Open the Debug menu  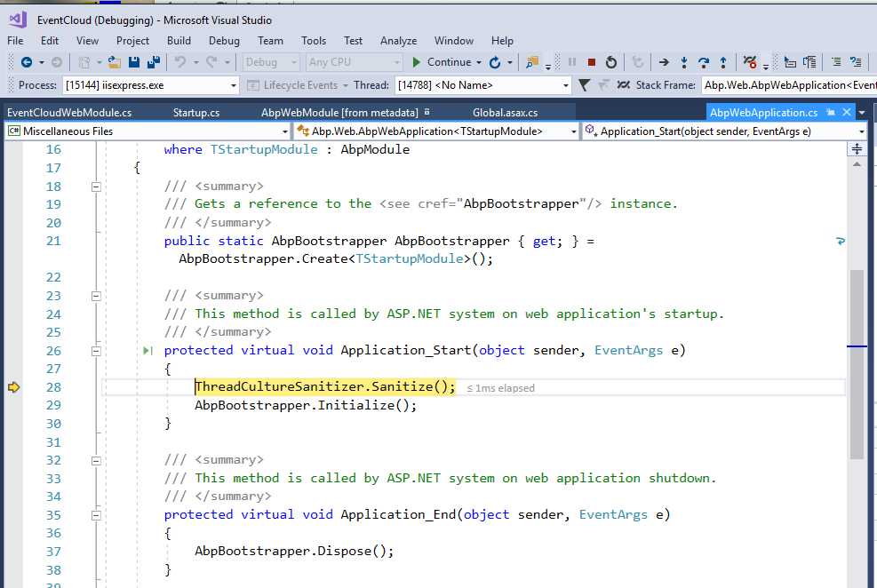(x=224, y=41)
